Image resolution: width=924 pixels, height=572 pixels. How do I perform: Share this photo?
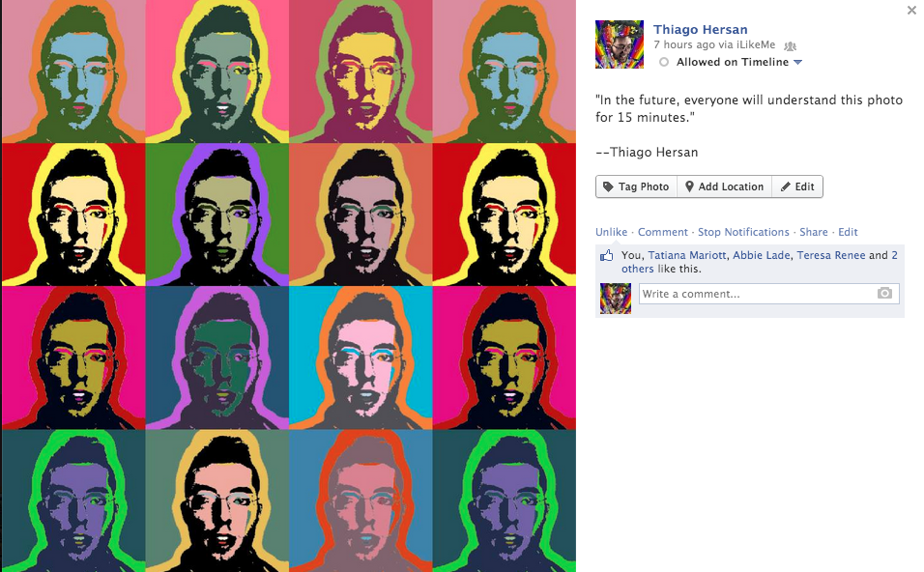point(813,232)
